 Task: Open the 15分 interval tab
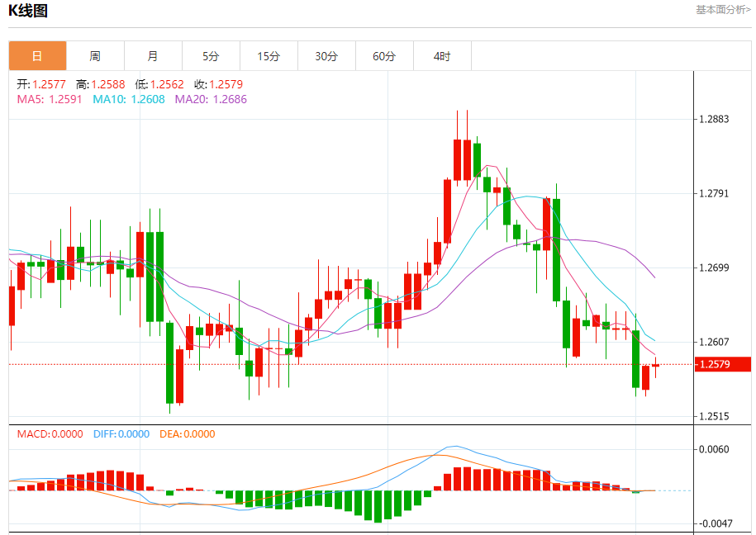click(269, 56)
